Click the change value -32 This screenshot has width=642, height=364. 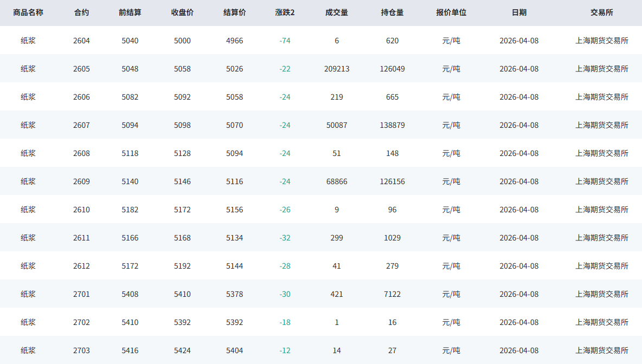point(285,238)
